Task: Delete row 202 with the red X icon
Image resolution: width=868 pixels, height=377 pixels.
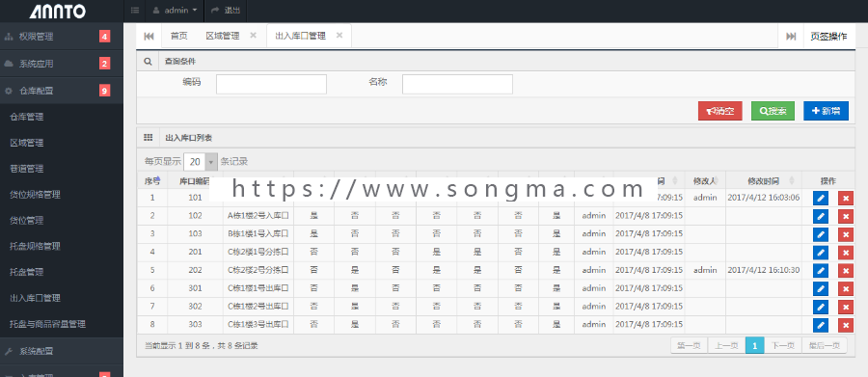Action: coord(845,271)
